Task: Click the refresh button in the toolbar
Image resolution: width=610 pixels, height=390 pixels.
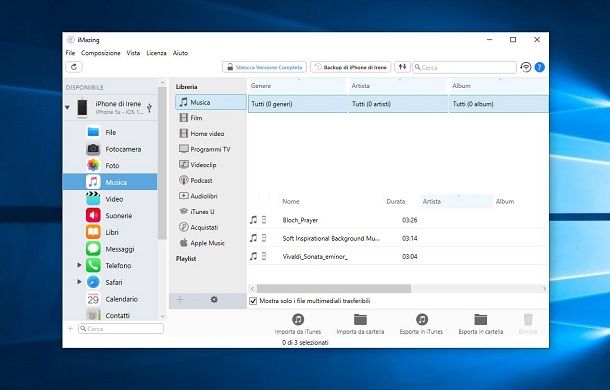Action: pos(74,67)
